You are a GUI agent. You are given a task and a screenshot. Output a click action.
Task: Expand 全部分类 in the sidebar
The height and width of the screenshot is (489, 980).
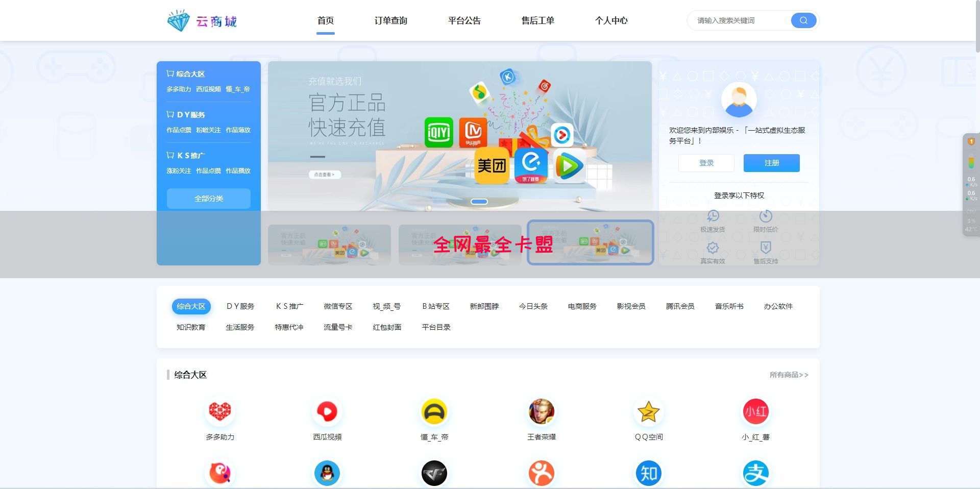tap(208, 199)
